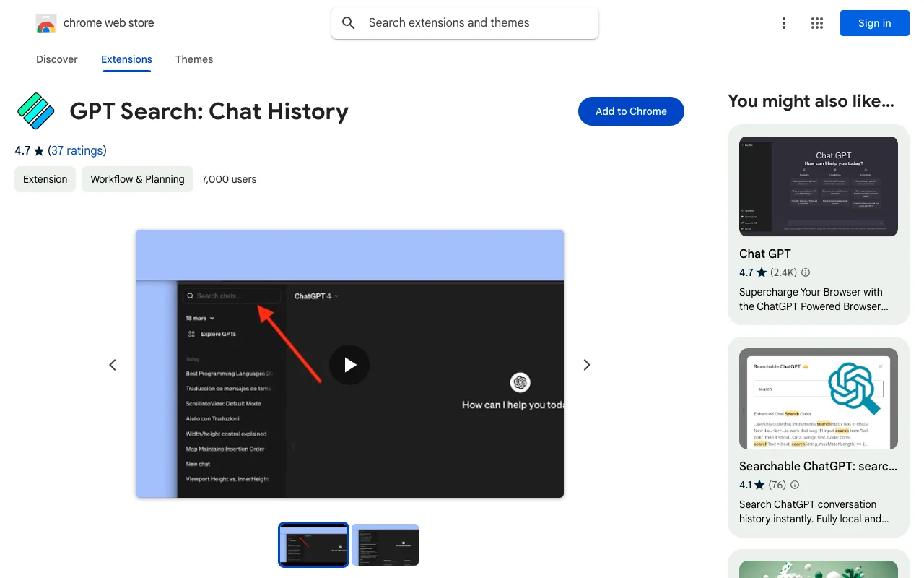The image size is (924, 578).
Task: Open the 37 ratings link
Action: tap(77, 150)
